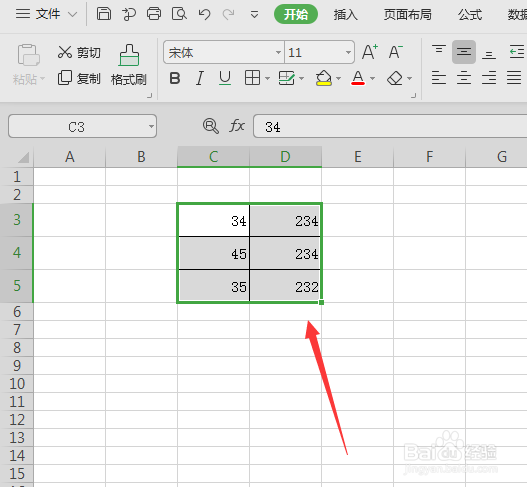Click the Print icon
This screenshot has width=527, height=487.
pyautogui.click(x=154, y=14)
